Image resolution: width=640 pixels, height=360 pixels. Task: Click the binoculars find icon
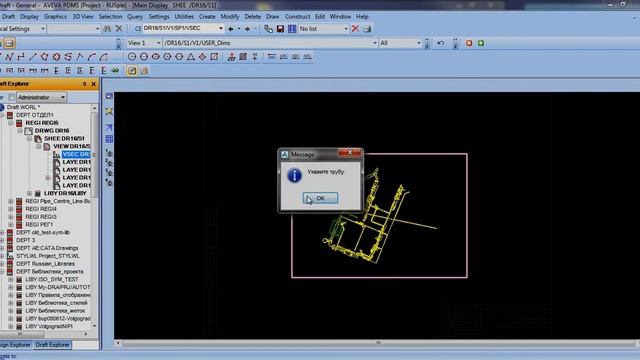tap(107, 29)
